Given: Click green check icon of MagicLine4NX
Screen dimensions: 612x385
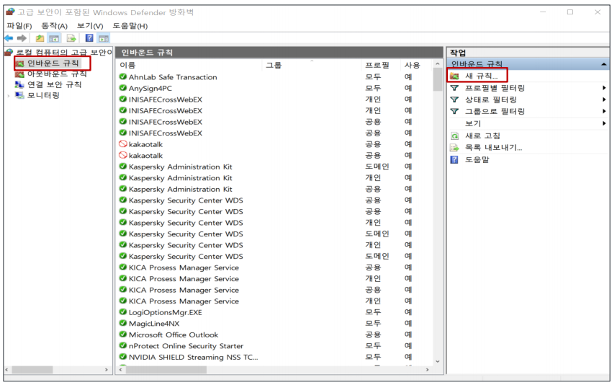Looking at the screenshot, I should [x=123, y=323].
